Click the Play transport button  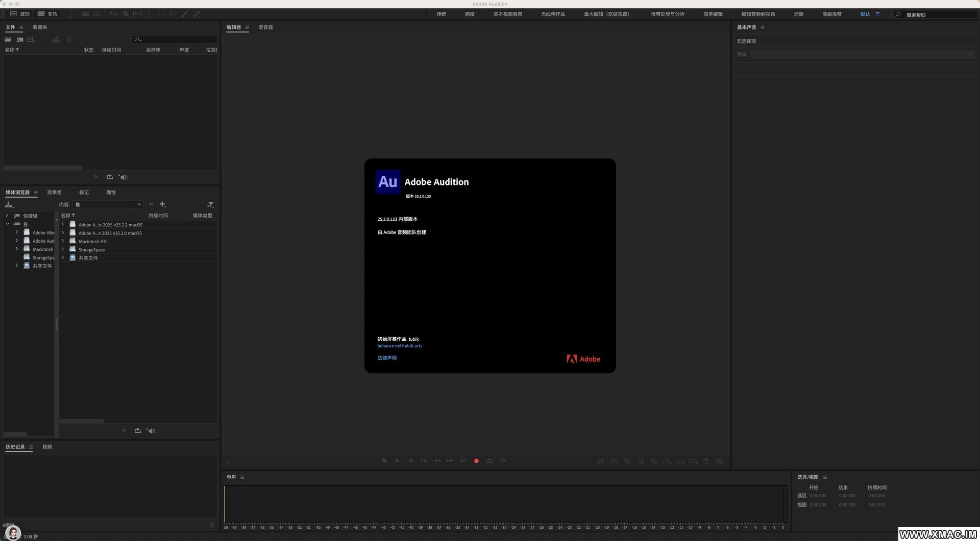(397, 461)
